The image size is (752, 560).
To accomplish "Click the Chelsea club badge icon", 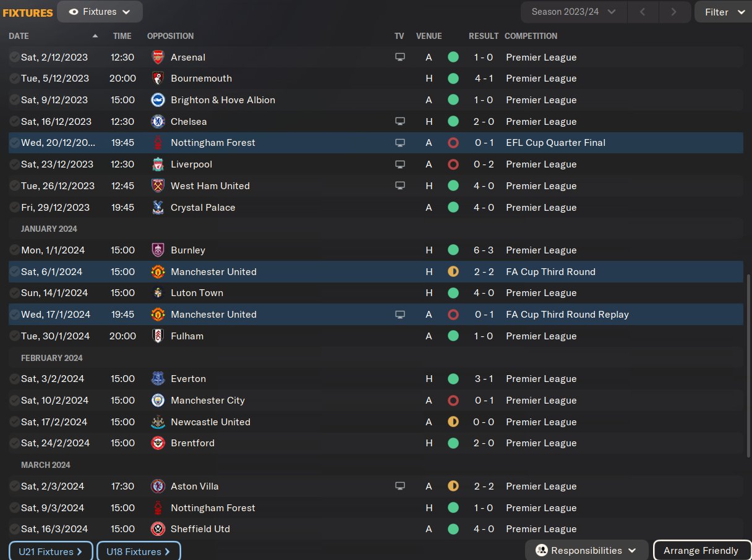I will tap(158, 121).
